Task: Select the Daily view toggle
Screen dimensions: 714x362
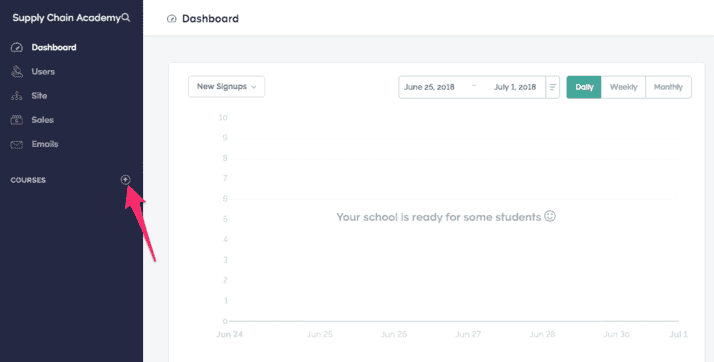Action: (x=584, y=87)
